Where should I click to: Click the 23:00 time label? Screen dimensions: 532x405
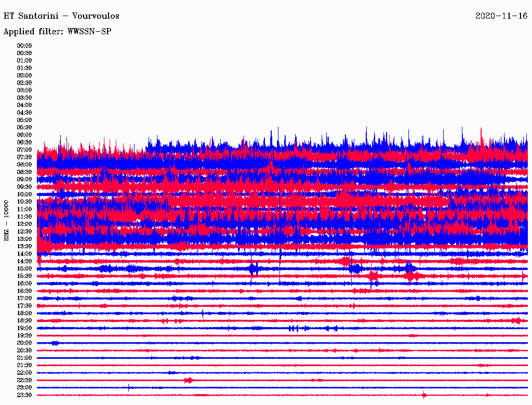24,388
